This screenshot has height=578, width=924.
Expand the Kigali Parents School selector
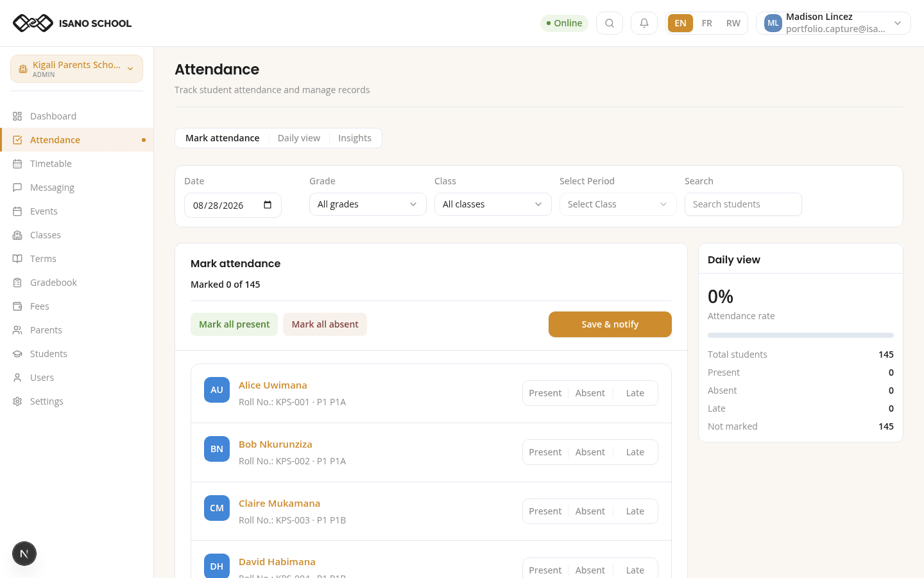76,69
